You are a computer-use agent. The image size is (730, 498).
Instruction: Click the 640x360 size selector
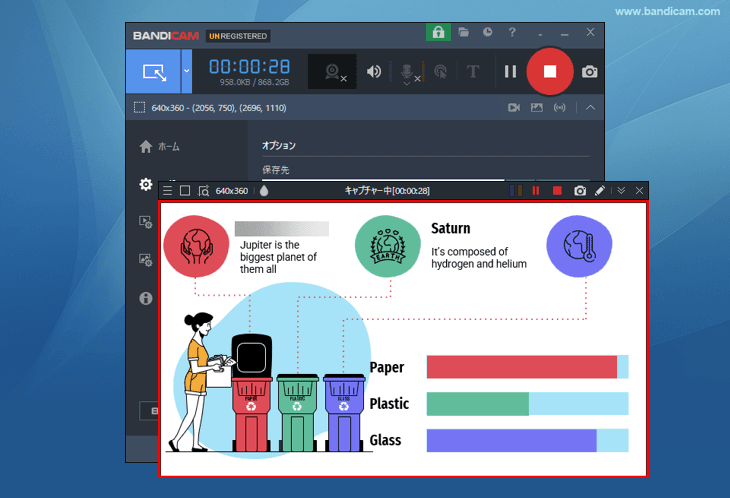231,190
